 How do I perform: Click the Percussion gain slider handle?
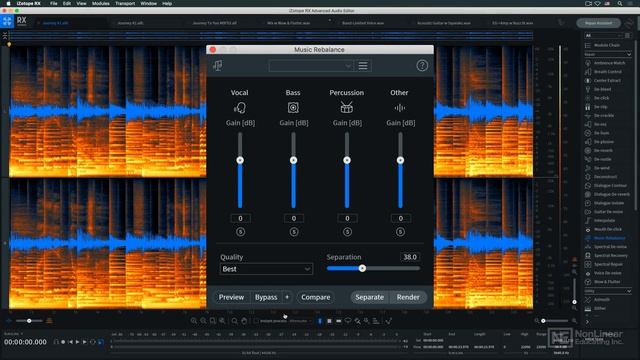tap(347, 160)
